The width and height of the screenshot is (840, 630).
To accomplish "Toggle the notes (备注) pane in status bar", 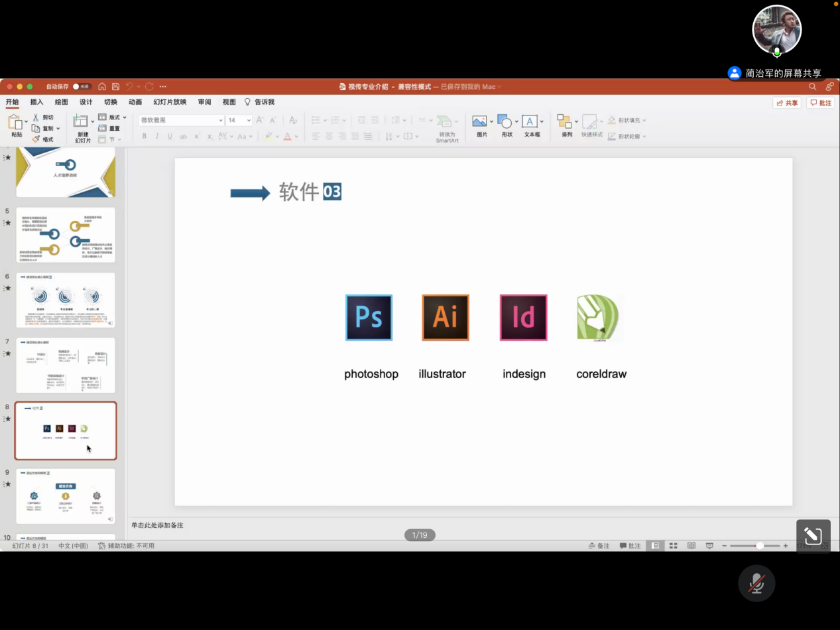I will click(x=599, y=546).
